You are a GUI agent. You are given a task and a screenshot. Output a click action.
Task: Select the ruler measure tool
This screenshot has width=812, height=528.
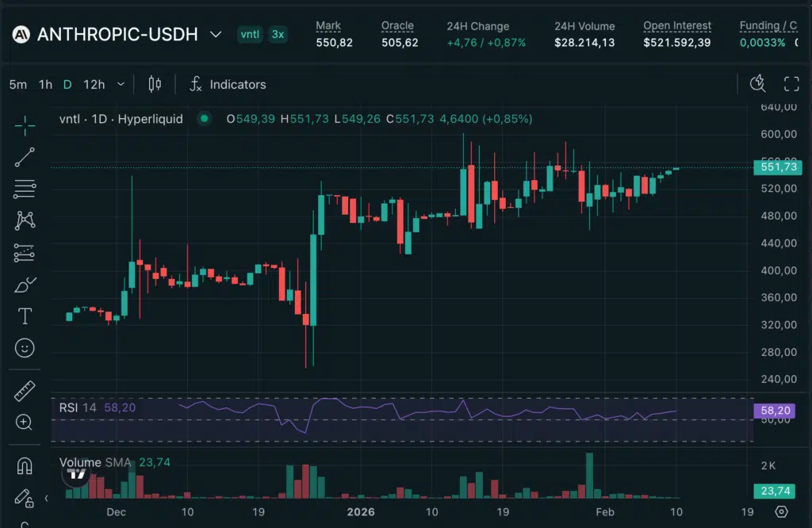[25, 391]
